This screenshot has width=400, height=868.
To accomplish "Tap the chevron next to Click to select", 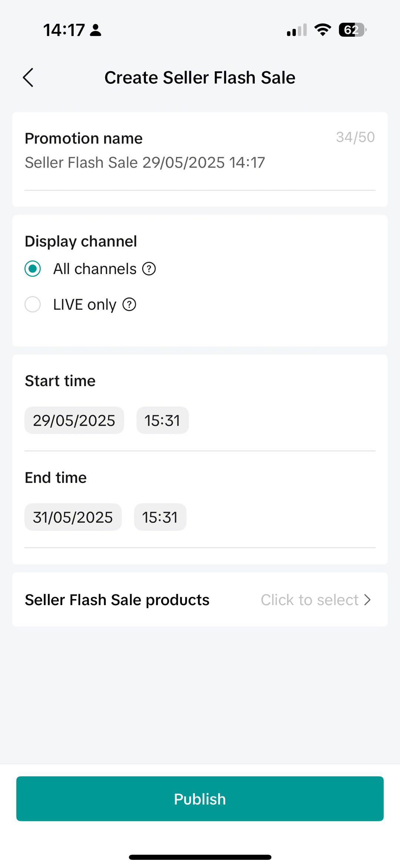I will [367, 600].
